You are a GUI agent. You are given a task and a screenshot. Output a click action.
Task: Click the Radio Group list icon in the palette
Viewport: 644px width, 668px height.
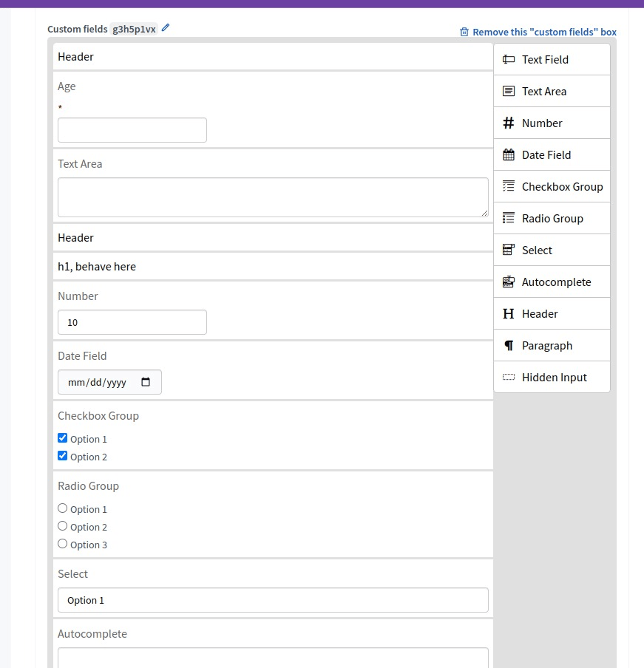click(x=509, y=218)
